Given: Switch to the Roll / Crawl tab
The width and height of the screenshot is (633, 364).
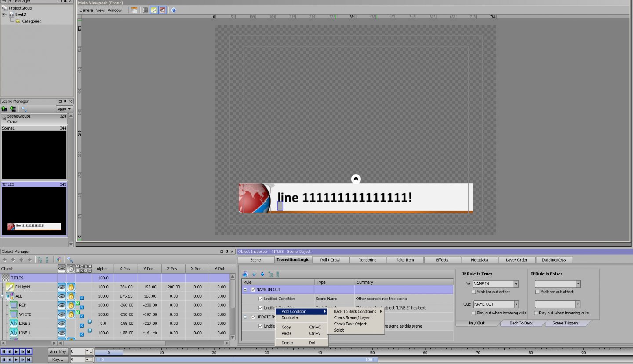Looking at the screenshot, I should (x=330, y=260).
